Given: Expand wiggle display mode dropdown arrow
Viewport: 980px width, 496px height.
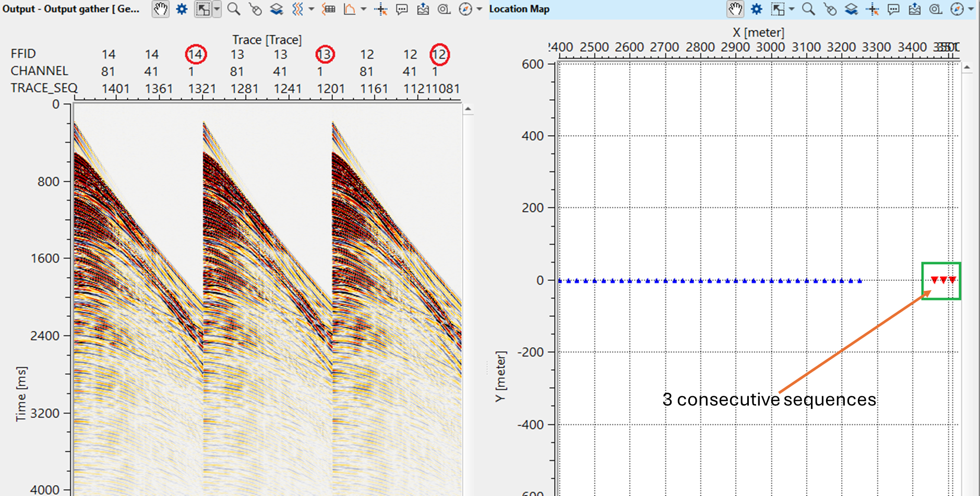Looking at the screenshot, I should [x=312, y=9].
